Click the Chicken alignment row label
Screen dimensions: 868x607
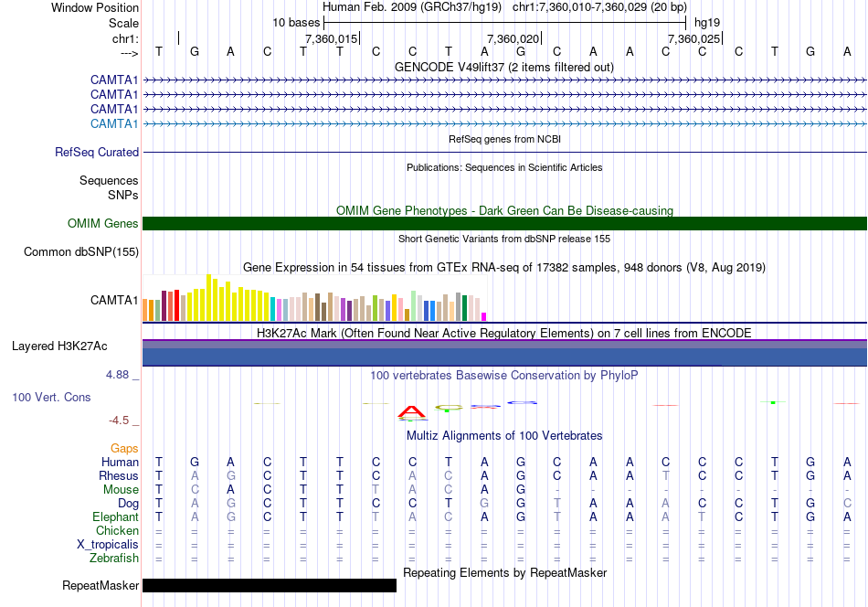[x=117, y=530]
